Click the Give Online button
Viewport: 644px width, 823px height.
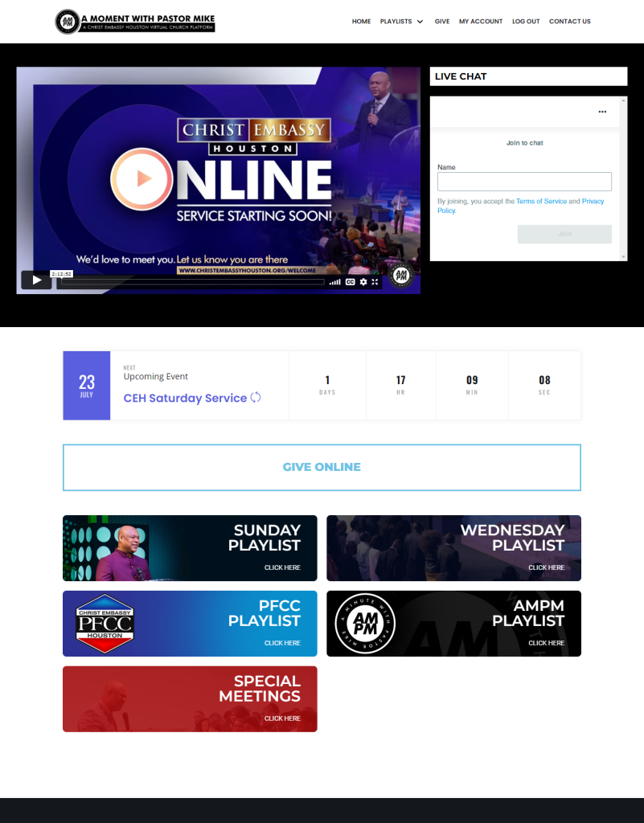coord(322,467)
